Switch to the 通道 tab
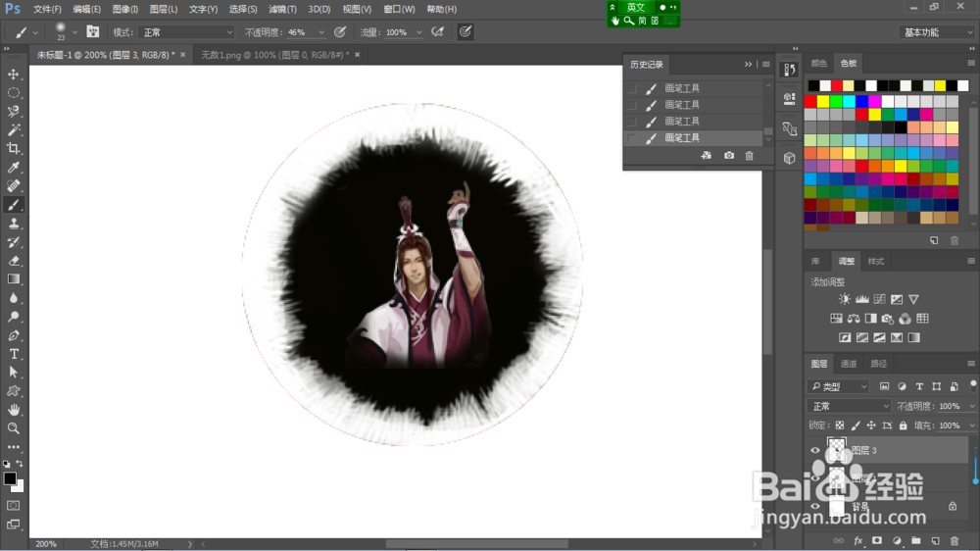Image resolution: width=980 pixels, height=551 pixels. (x=848, y=364)
